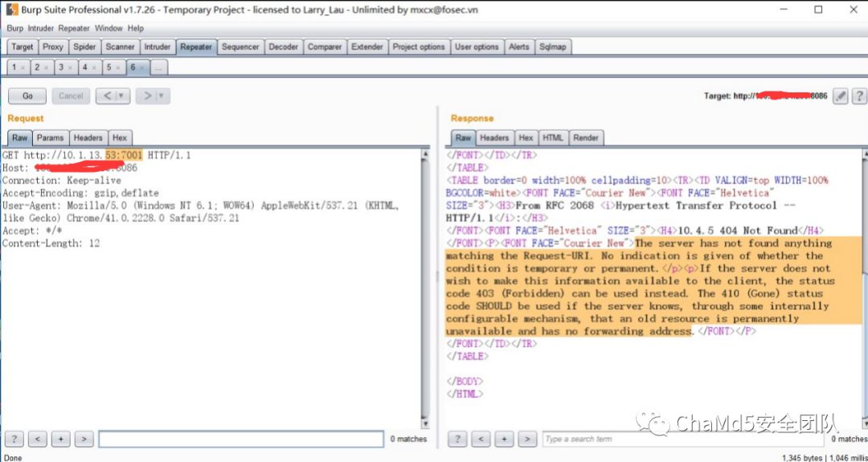Switch to the Target tab
The width and height of the screenshot is (868, 462).
coord(23,47)
